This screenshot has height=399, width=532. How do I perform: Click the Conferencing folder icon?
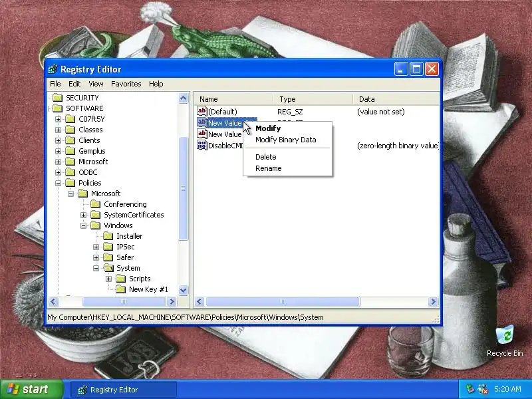(96, 204)
